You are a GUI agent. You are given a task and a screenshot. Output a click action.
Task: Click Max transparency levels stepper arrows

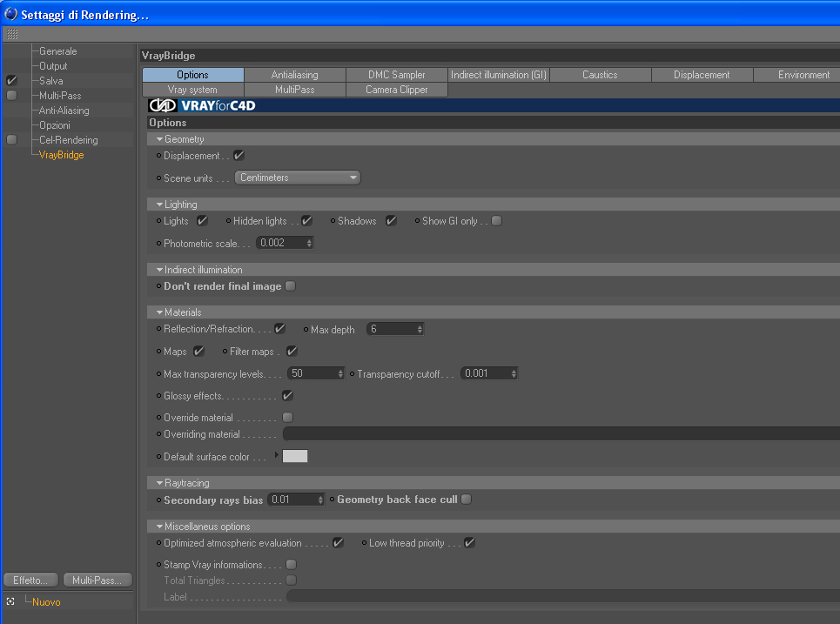point(340,373)
